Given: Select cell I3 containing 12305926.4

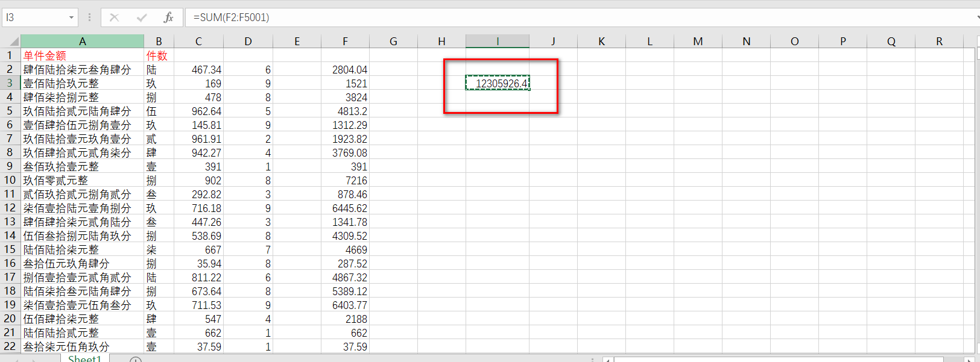Looking at the screenshot, I should (x=498, y=83).
